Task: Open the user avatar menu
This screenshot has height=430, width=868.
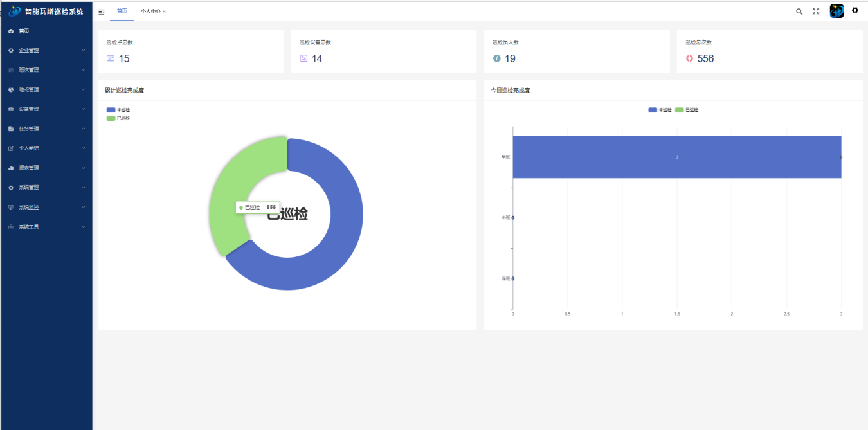Action: click(x=836, y=11)
